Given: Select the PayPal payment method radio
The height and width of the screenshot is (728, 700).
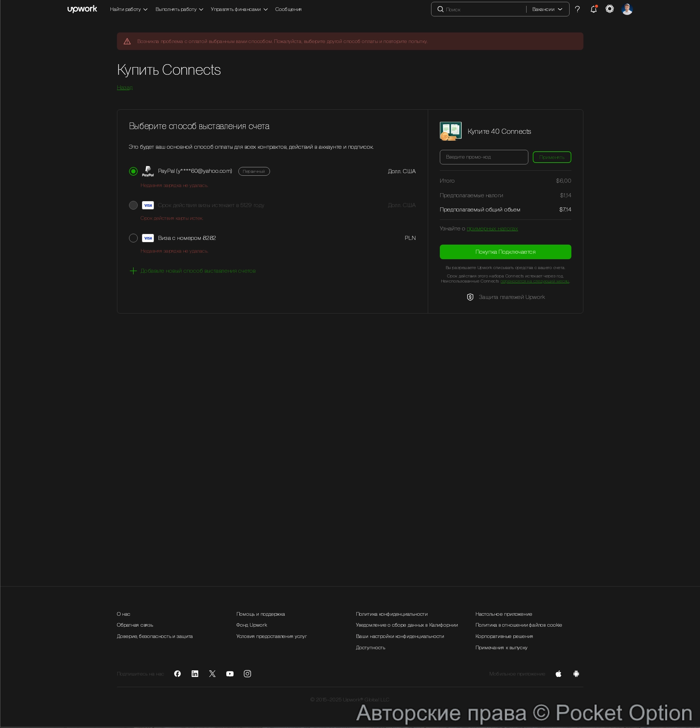Looking at the screenshot, I should (x=133, y=171).
